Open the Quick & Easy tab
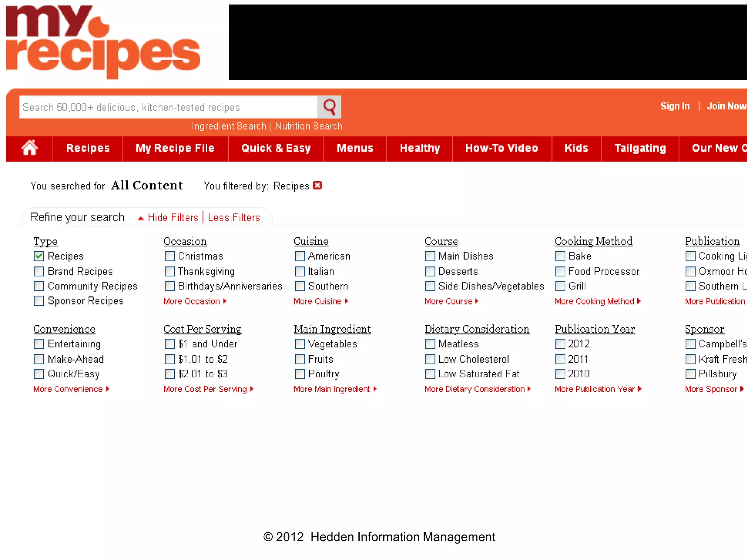 coord(276,148)
